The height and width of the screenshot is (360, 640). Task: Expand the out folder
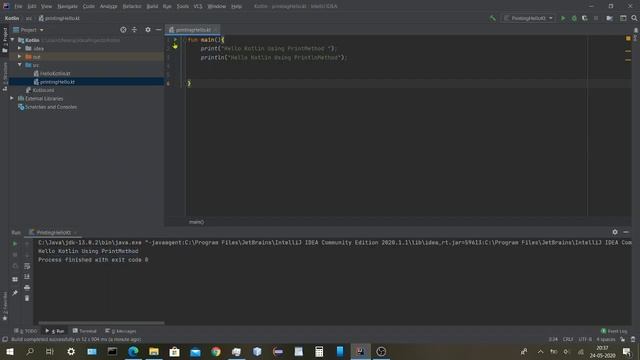(20, 57)
